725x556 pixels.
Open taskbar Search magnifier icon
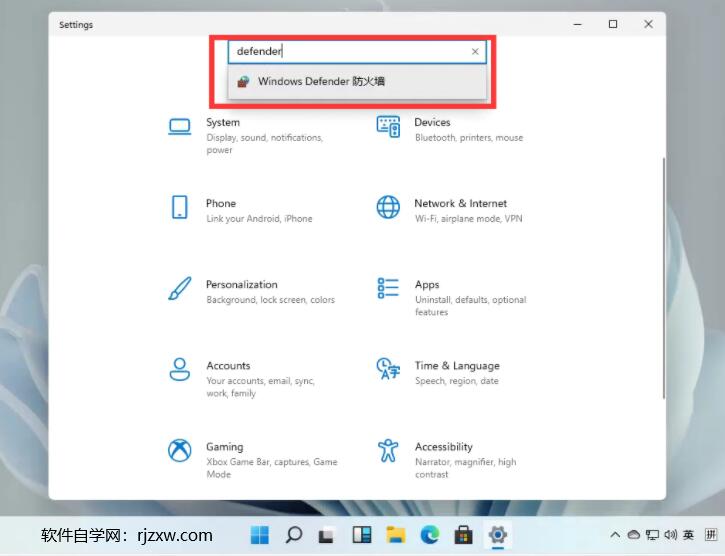294,535
